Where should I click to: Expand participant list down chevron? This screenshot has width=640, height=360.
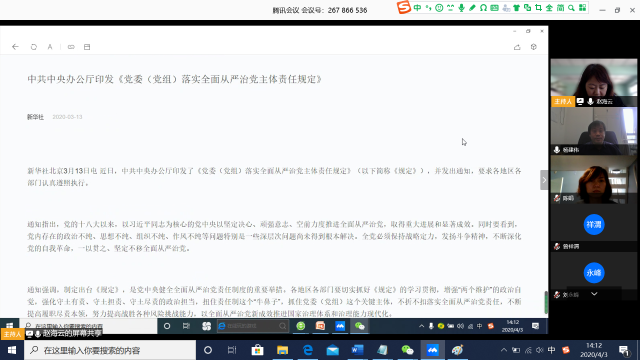pos(594,294)
